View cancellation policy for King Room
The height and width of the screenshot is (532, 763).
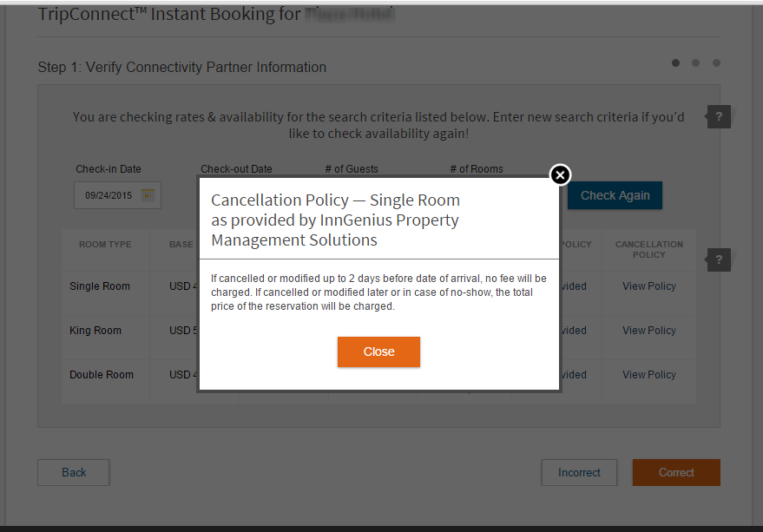click(x=648, y=331)
